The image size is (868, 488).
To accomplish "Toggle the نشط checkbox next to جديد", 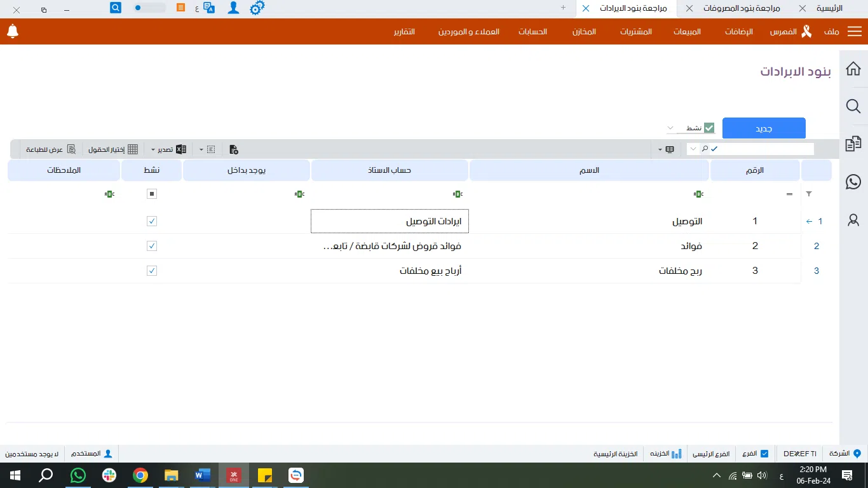I will tap(709, 127).
